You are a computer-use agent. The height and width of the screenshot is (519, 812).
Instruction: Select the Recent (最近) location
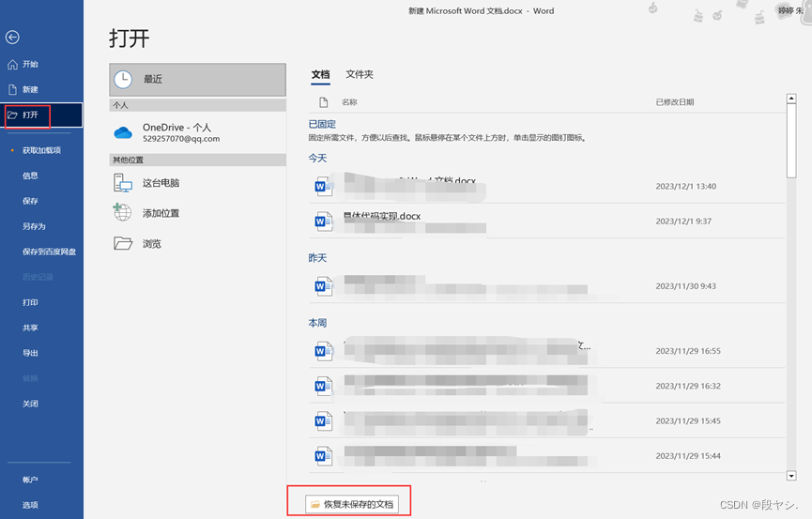pyautogui.click(x=197, y=79)
